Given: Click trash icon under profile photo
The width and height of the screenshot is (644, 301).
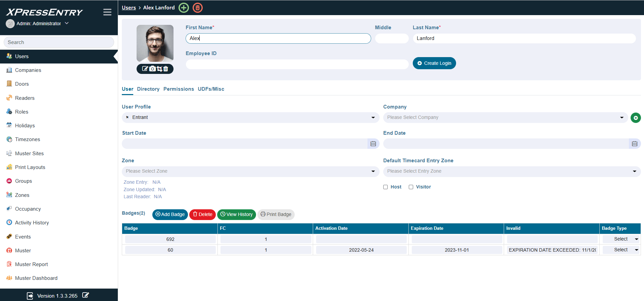Looking at the screenshot, I should click(x=166, y=69).
